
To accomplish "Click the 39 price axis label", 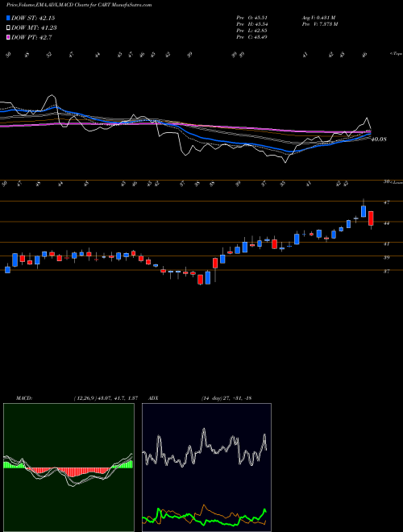I will (x=386, y=257).
